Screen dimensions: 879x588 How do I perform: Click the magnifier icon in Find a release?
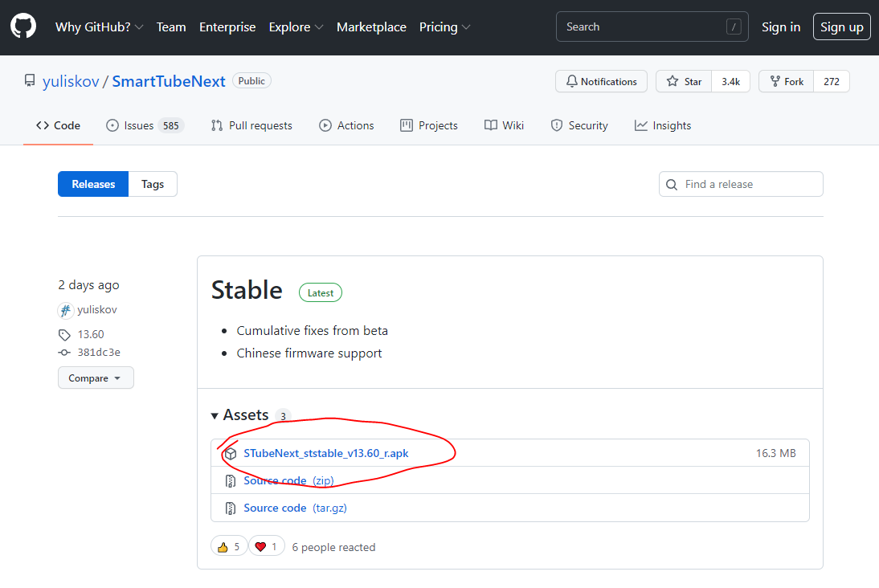click(x=671, y=185)
